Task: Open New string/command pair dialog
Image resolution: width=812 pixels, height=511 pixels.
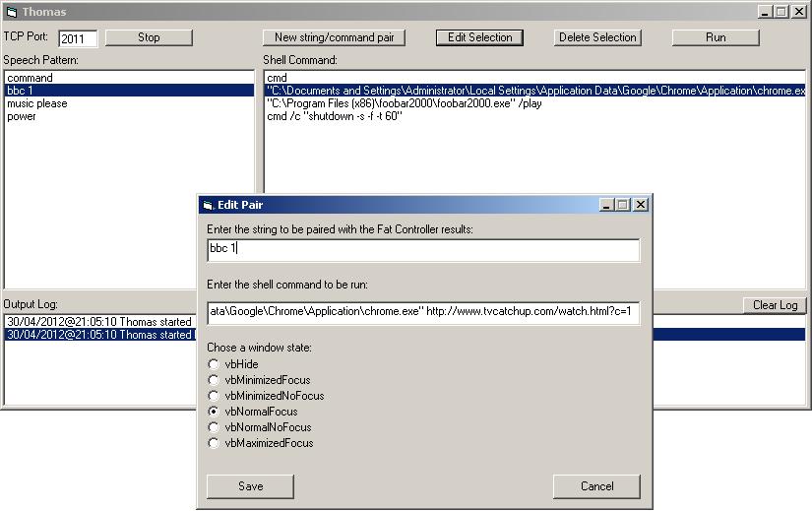Action: coord(334,37)
